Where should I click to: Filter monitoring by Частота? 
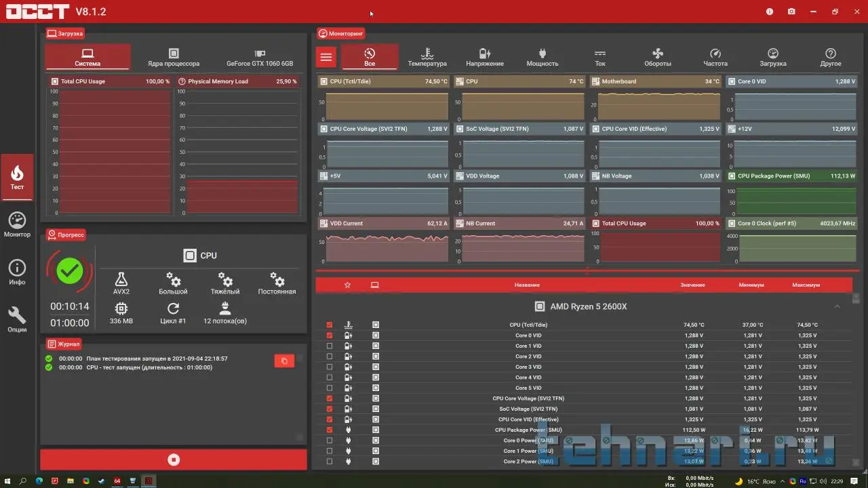(715, 57)
